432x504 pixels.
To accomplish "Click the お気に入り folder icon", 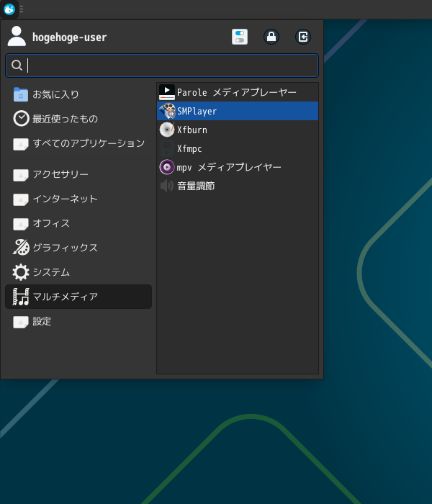I will pos(21,94).
